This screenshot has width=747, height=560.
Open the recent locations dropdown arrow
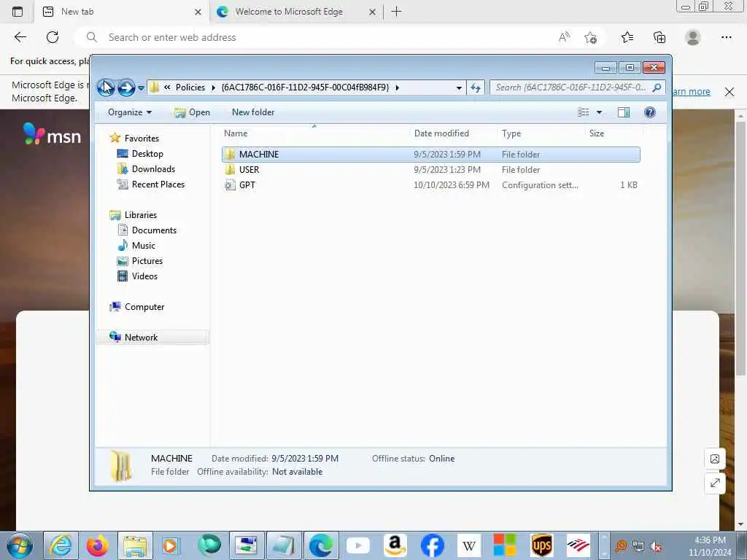(141, 88)
